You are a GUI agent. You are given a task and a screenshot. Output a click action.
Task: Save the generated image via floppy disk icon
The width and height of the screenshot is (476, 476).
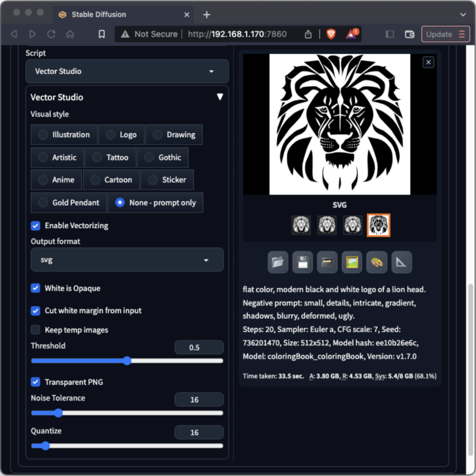[302, 262]
